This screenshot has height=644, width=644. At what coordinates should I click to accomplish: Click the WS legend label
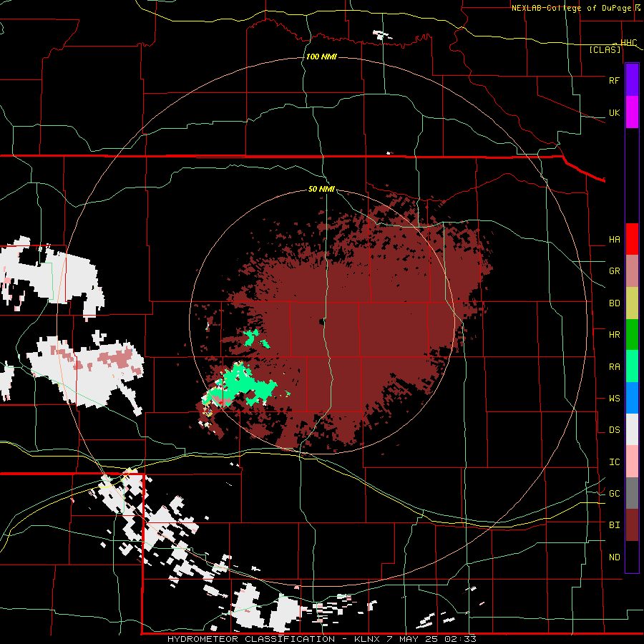point(614,399)
